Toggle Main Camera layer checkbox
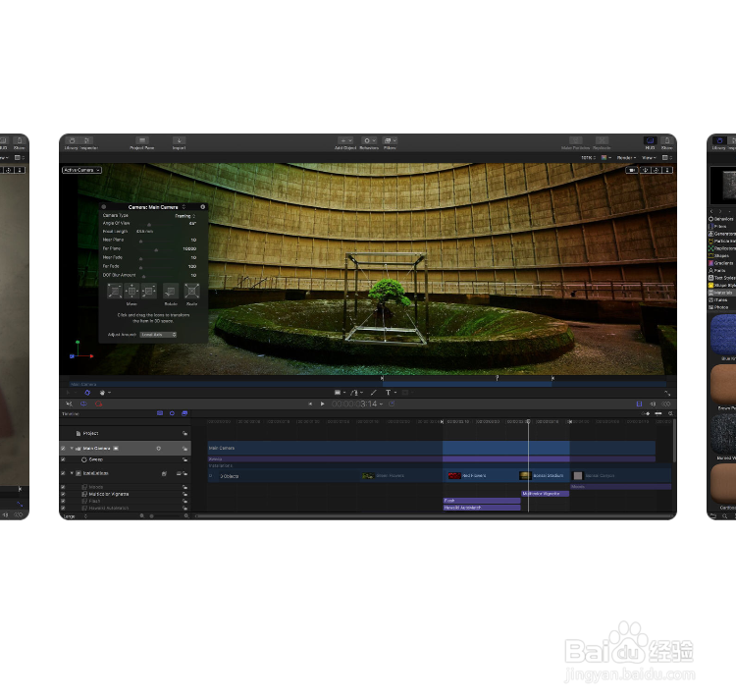The image size is (736, 700). click(x=63, y=449)
